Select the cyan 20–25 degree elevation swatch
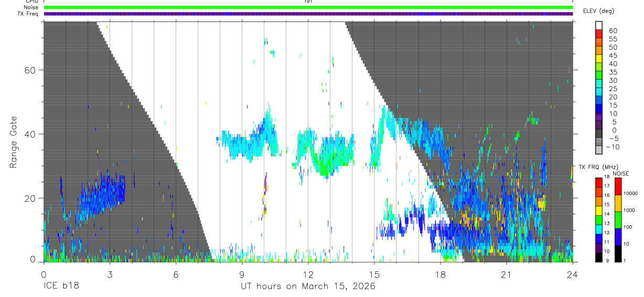 [599, 93]
